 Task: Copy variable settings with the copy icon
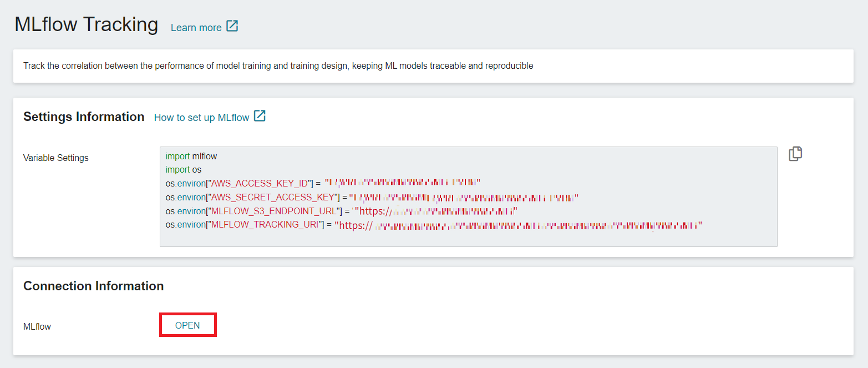pos(795,154)
